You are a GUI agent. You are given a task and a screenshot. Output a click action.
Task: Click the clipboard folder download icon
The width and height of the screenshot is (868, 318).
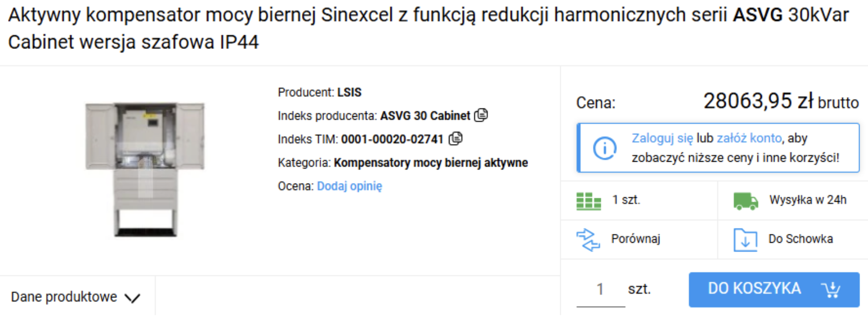pyautogui.click(x=745, y=240)
